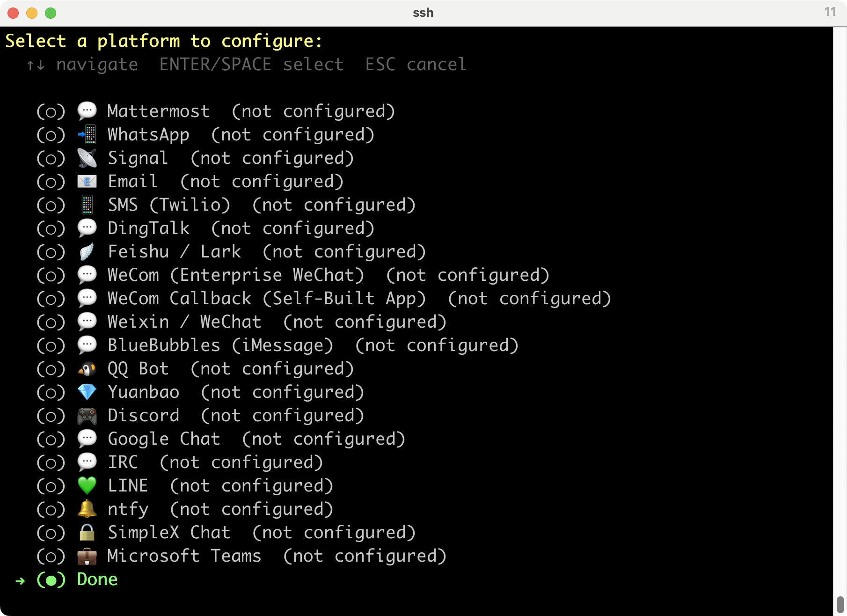Click the ntfy platform name
The image size is (847, 616).
click(128, 509)
